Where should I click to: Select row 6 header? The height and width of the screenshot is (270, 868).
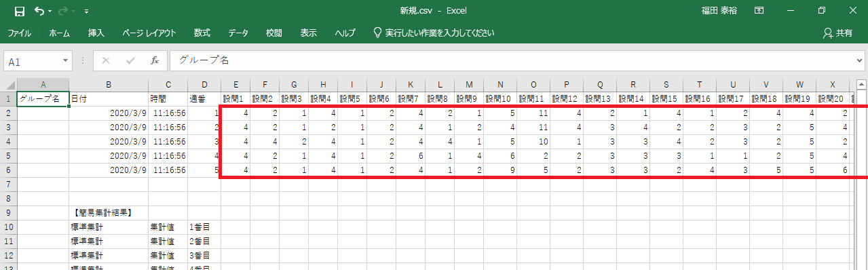tap(8, 170)
